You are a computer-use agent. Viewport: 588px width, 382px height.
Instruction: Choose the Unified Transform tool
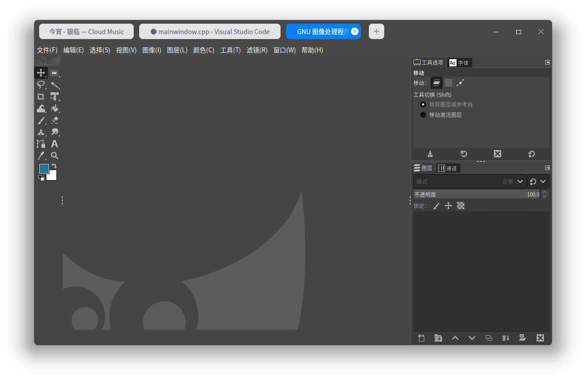pyautogui.click(x=55, y=96)
